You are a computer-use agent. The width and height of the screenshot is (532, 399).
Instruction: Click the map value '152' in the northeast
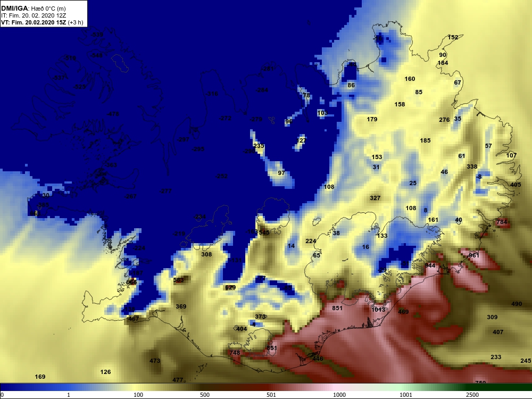click(453, 37)
